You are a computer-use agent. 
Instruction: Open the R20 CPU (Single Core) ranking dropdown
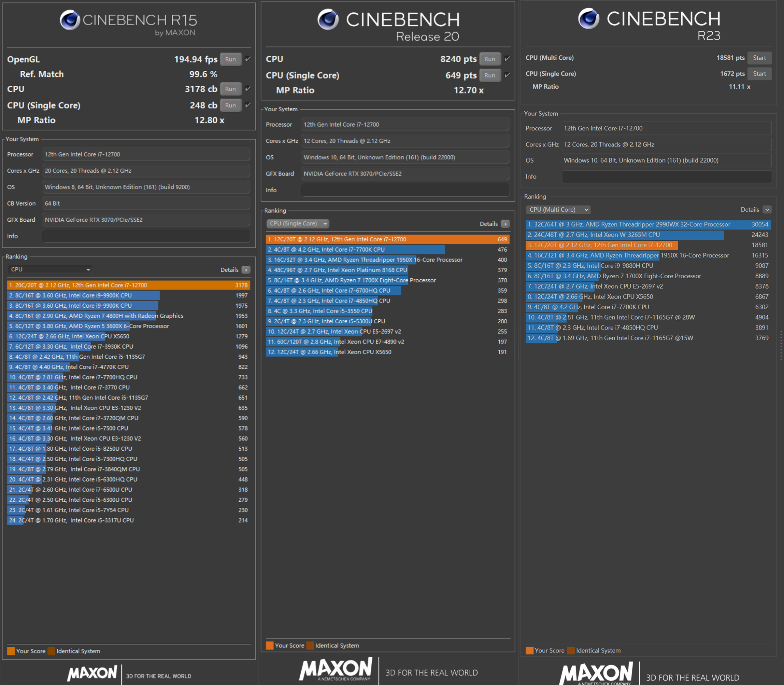(298, 224)
